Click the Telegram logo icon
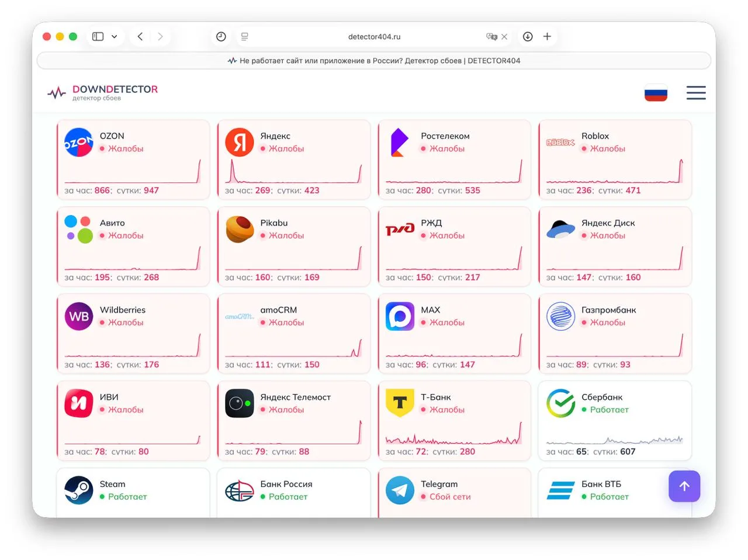 (400, 490)
